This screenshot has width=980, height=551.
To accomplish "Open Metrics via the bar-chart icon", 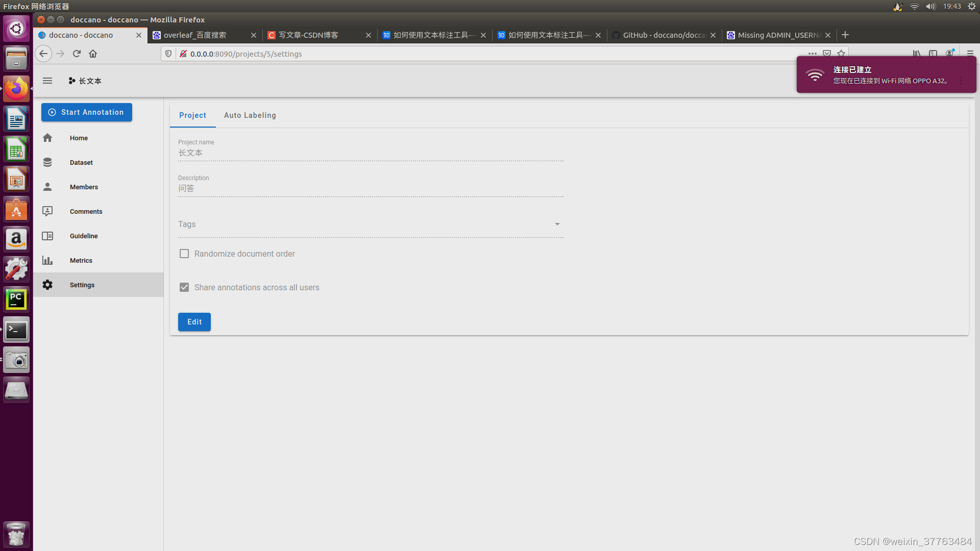I will [47, 260].
